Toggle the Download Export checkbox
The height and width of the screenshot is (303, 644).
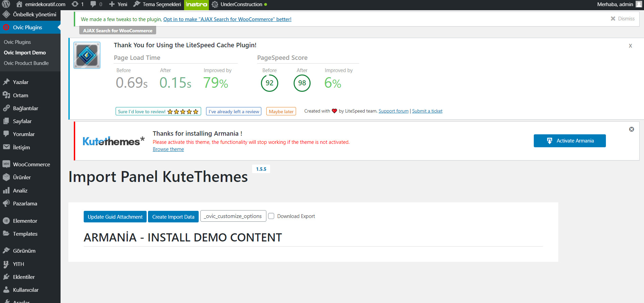point(271,216)
